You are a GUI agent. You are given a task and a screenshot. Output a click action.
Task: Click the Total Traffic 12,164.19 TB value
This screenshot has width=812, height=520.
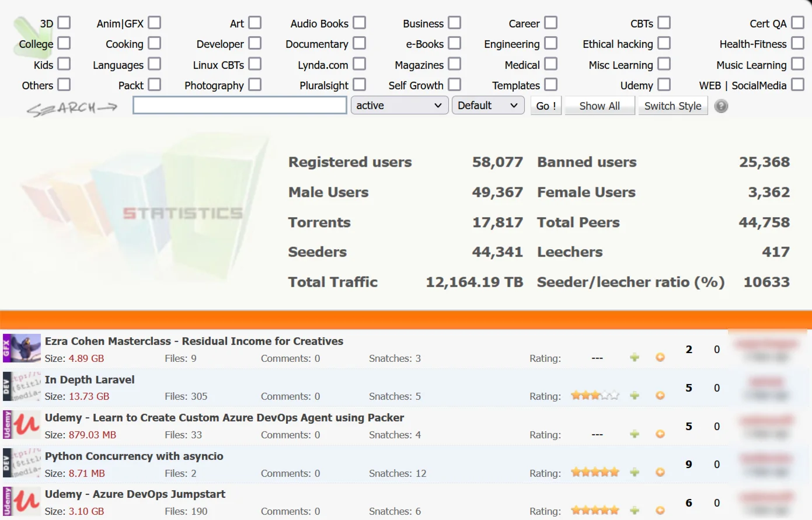[x=474, y=282]
